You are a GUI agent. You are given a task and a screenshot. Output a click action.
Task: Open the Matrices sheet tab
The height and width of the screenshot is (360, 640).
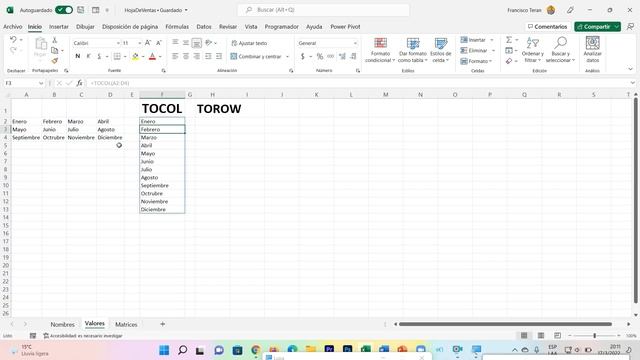pos(126,324)
